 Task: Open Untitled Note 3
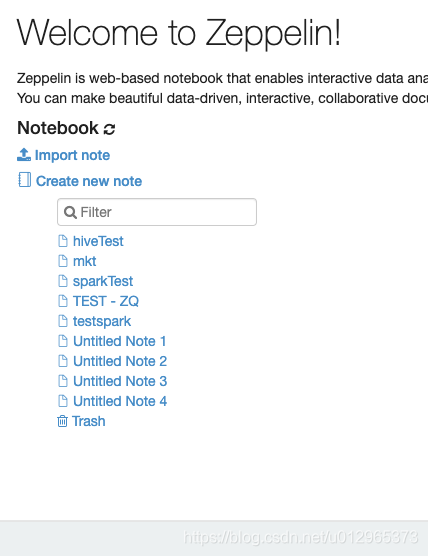pos(120,381)
